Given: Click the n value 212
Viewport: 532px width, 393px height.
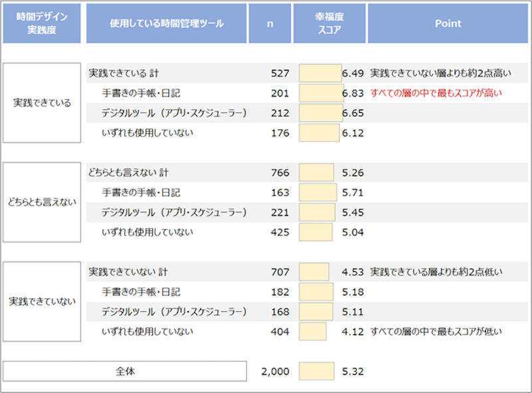Looking at the screenshot, I should (x=280, y=113).
